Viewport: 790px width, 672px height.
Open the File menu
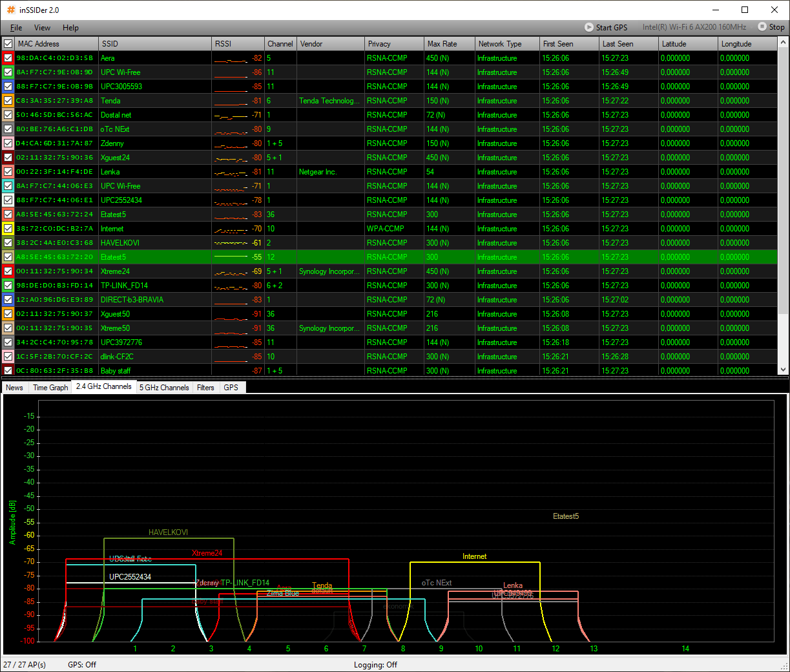(16, 28)
